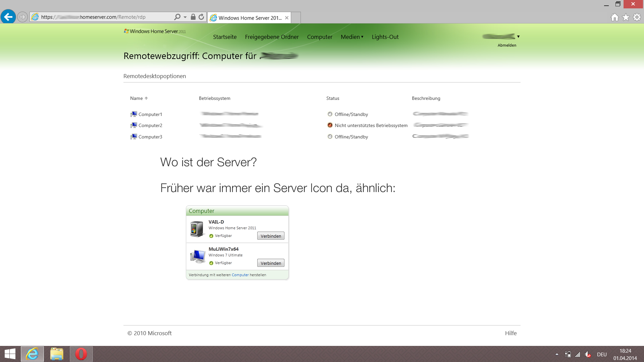
Task: Click the search magnifier in address bar
Action: coord(177,17)
